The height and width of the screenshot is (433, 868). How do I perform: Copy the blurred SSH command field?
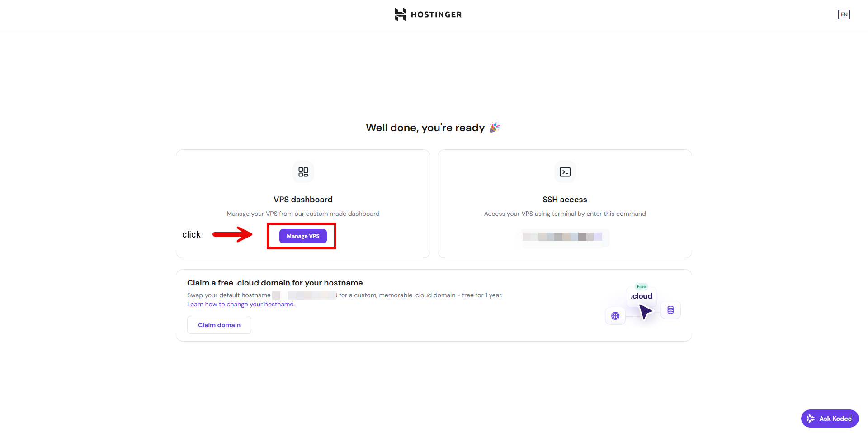562,237
